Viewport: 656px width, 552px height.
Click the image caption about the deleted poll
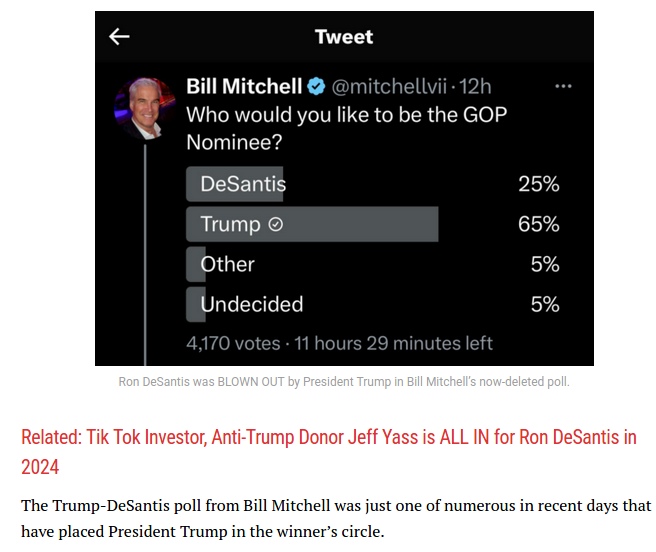pos(344,382)
